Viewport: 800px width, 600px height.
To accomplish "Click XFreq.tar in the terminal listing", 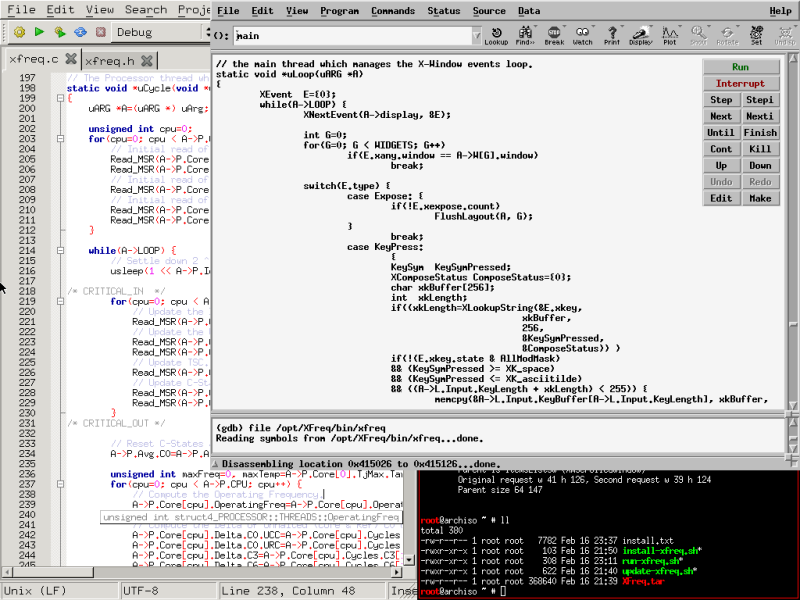I will pos(644,581).
